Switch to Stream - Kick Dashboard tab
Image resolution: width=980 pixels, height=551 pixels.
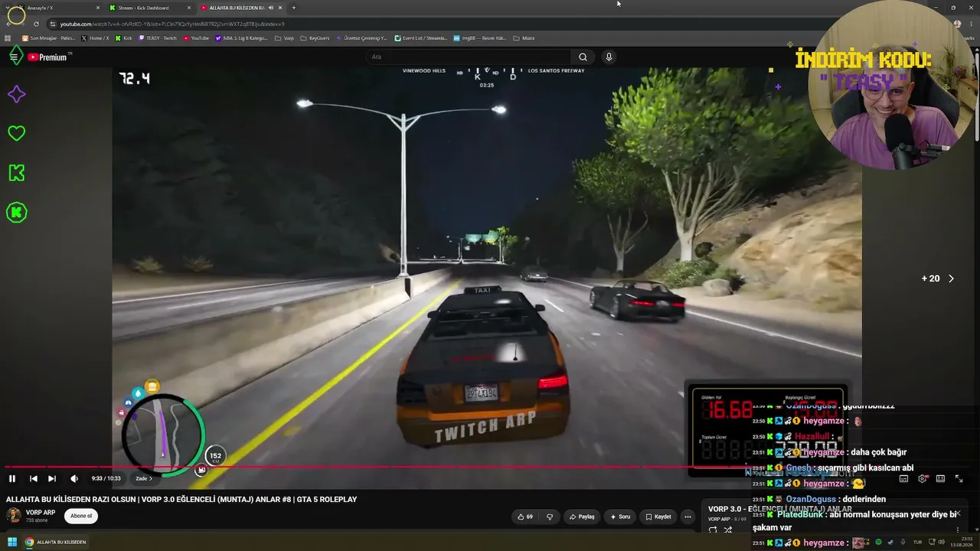pos(149,8)
